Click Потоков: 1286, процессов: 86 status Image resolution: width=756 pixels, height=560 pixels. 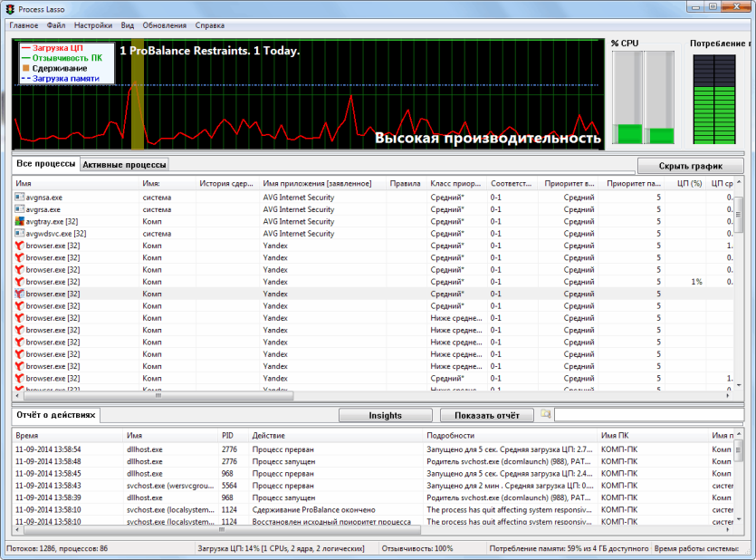click(57, 548)
